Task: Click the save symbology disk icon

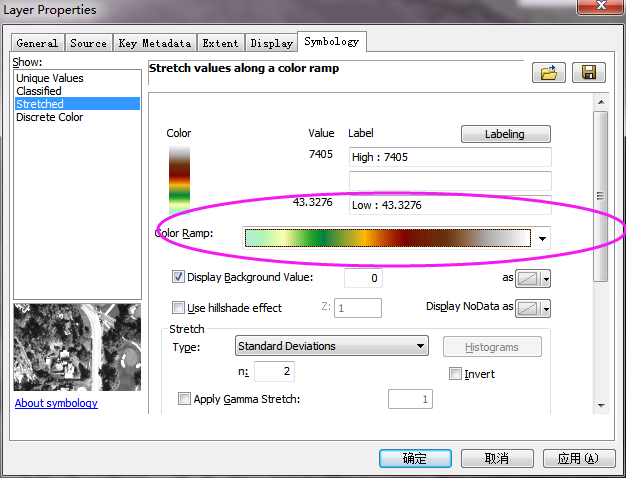Action: pyautogui.click(x=589, y=73)
